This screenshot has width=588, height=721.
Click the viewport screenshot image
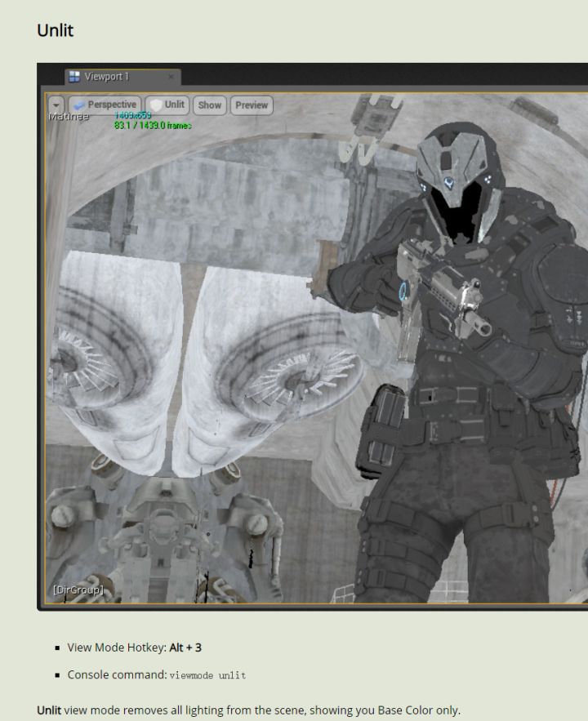coord(313,336)
